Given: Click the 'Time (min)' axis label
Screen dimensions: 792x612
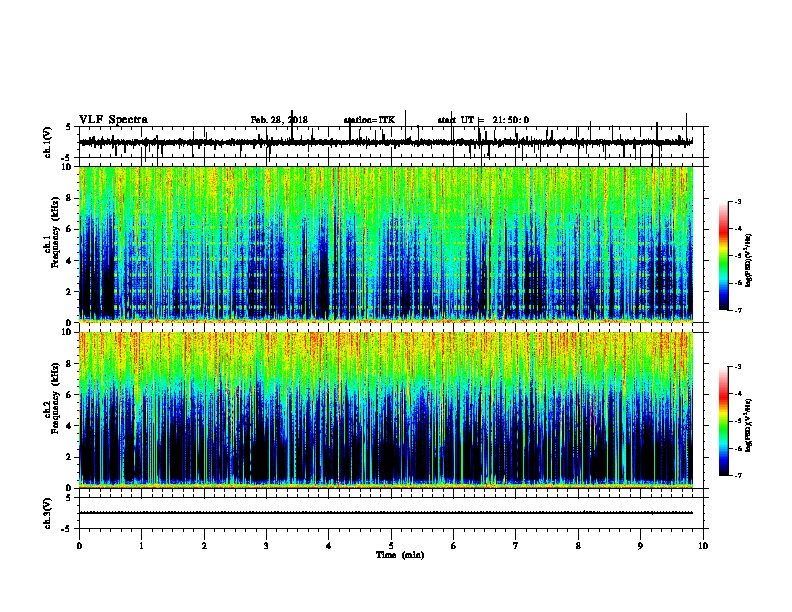Looking at the screenshot, I should coord(400,555).
